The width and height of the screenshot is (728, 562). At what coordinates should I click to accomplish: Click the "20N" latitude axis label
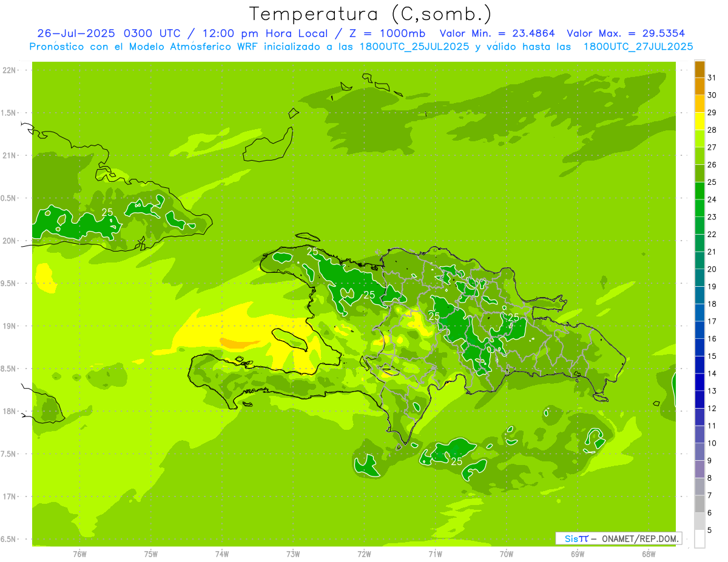pyautogui.click(x=8, y=241)
